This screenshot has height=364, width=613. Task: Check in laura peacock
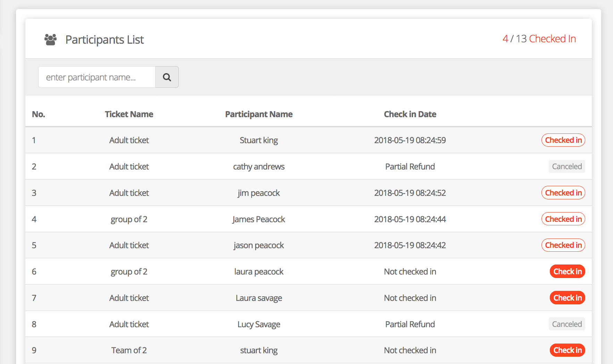[x=567, y=271]
